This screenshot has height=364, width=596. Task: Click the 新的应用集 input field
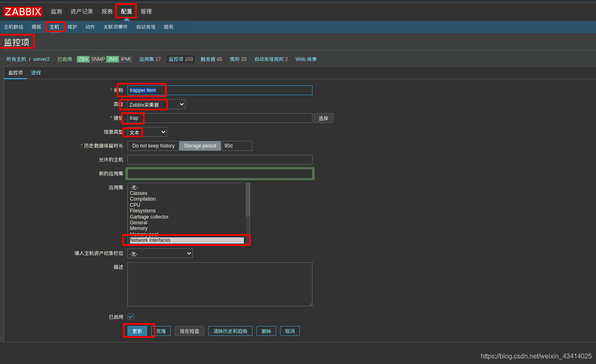[x=220, y=174]
